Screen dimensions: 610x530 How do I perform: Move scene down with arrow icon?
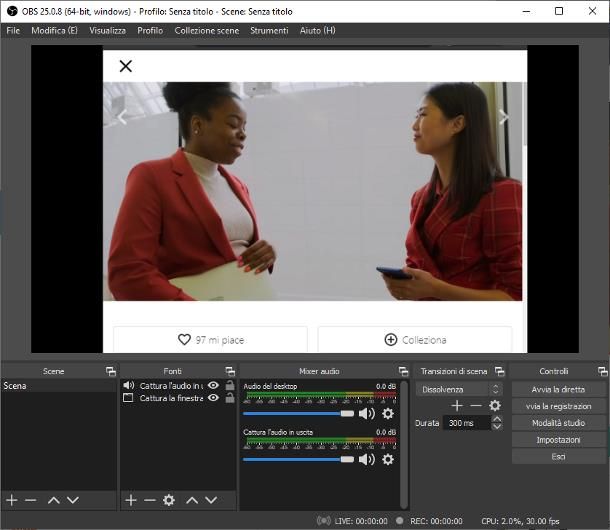point(73,500)
